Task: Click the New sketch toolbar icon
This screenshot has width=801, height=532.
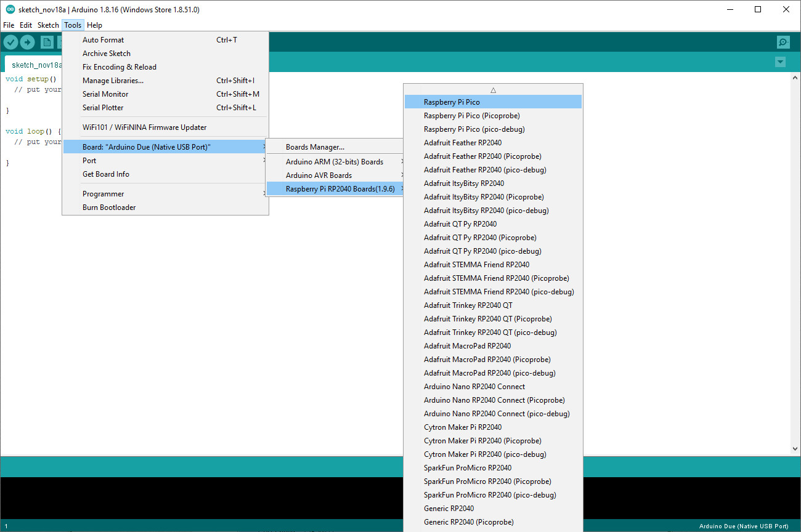Action: (47, 42)
